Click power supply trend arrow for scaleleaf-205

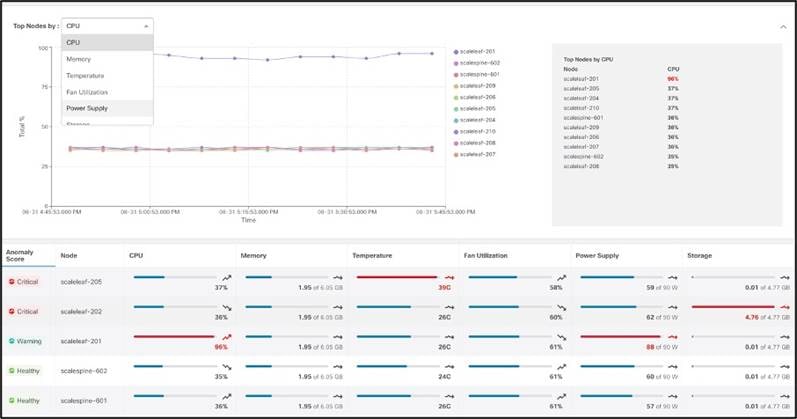click(x=673, y=278)
